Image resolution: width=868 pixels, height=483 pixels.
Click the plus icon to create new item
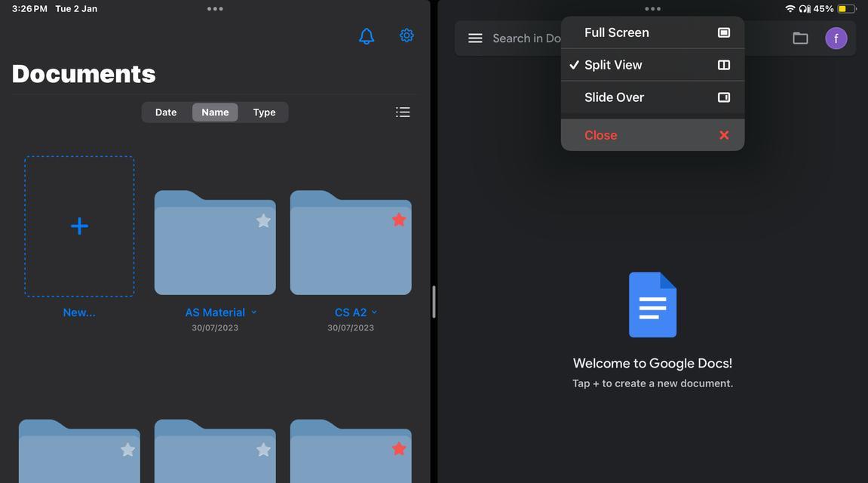coord(79,226)
